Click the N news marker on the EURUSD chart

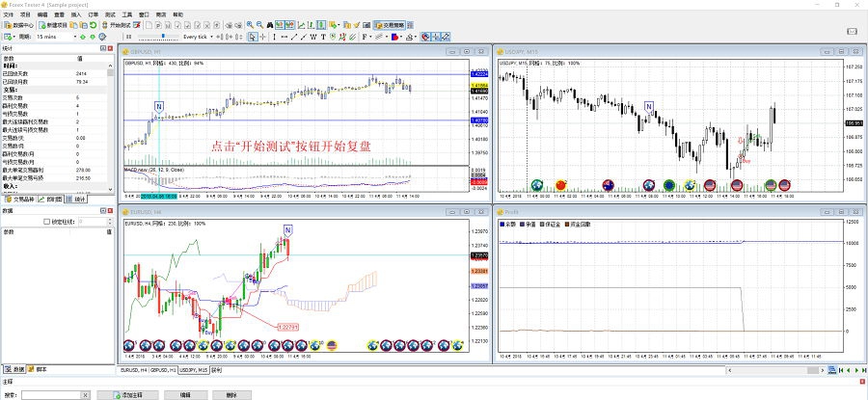click(x=287, y=229)
